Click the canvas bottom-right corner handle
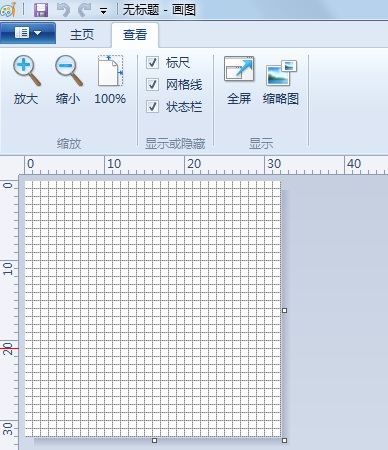 [284, 440]
